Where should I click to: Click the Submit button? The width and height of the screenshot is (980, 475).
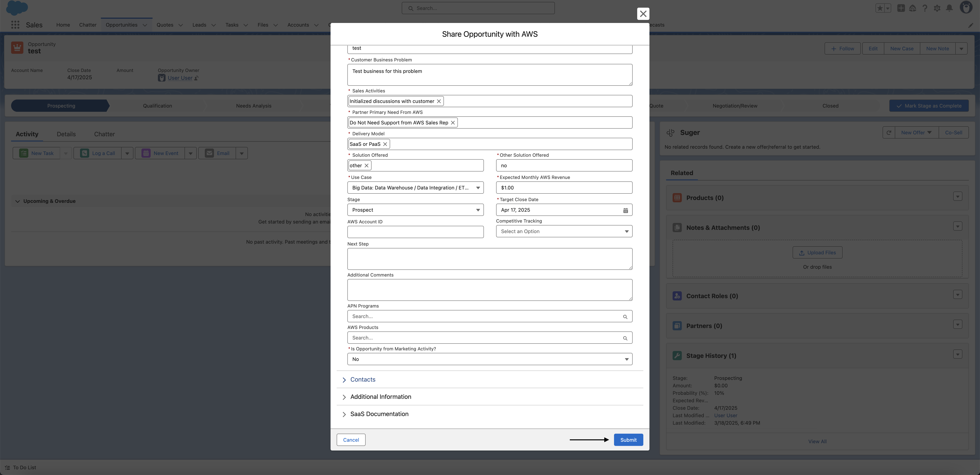[628, 440]
